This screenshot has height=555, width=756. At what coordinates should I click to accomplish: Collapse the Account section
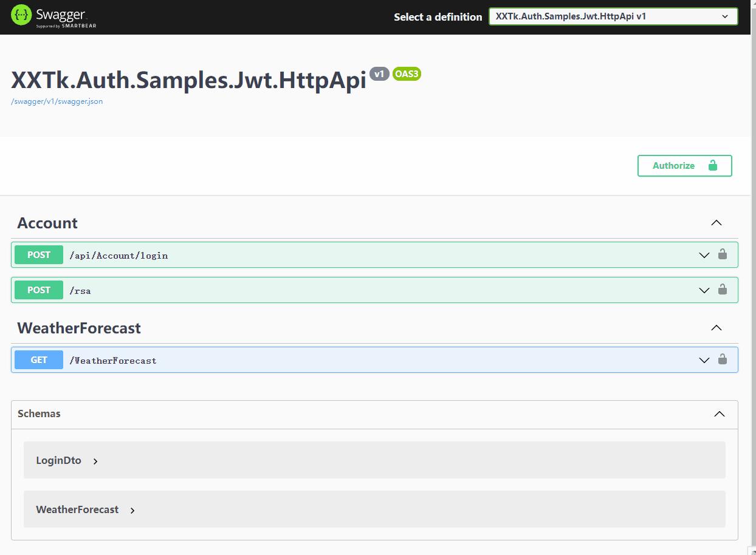[x=716, y=223]
